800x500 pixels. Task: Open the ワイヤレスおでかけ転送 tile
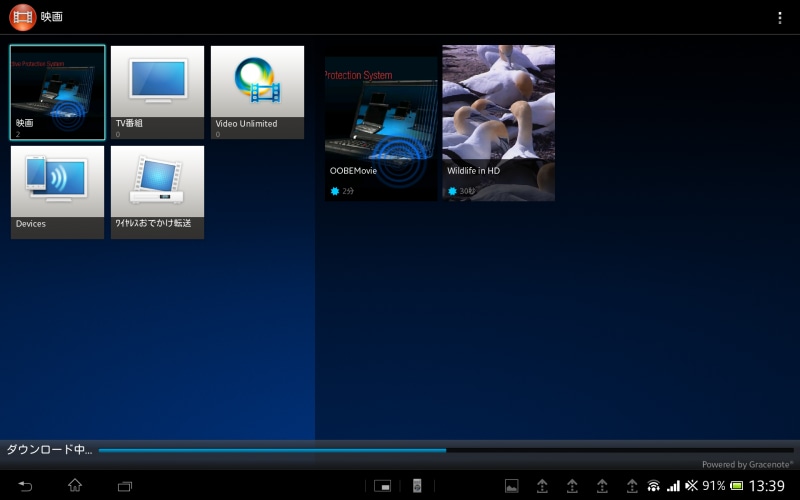(x=157, y=192)
